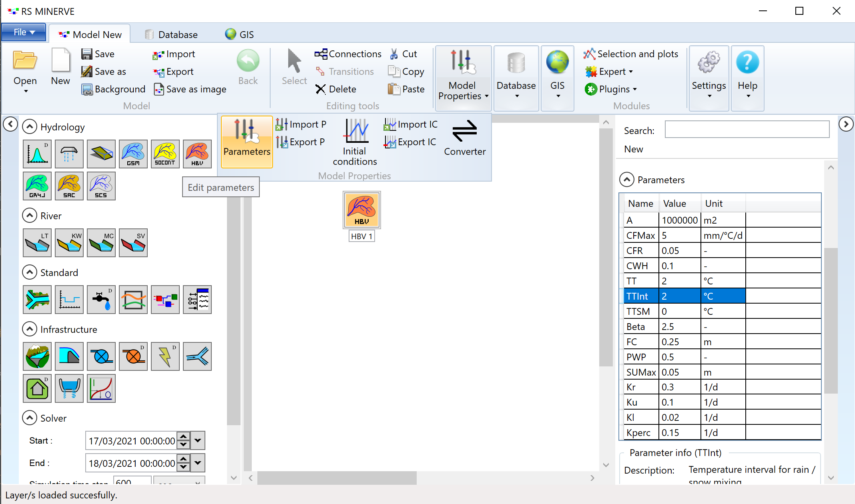Select the junction icon in Standard

37,299
